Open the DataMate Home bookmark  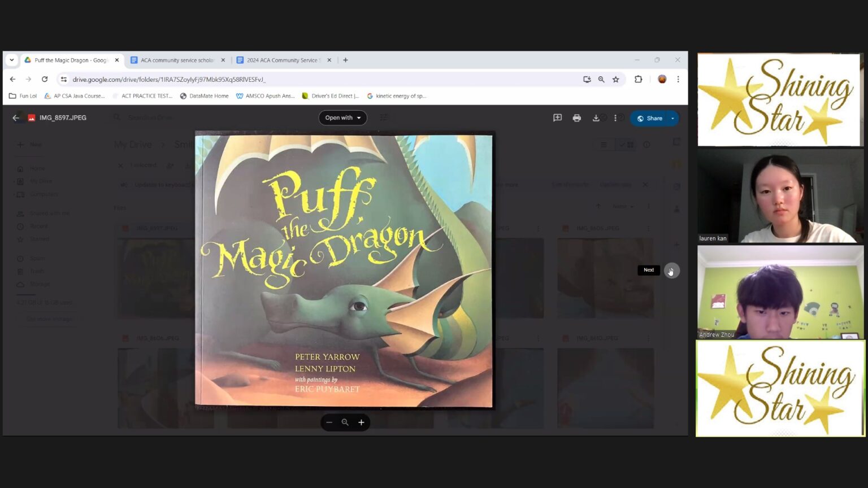[204, 96]
